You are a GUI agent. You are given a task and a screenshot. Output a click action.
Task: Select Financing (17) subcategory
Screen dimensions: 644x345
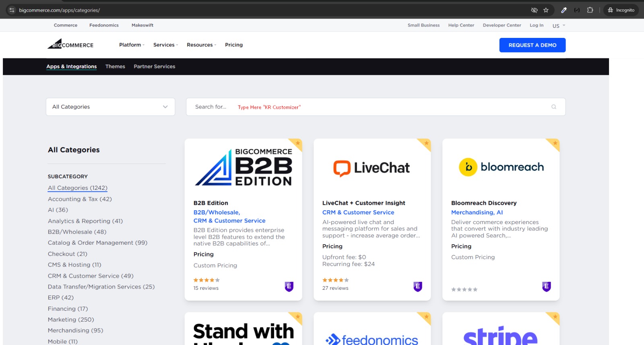68,309
